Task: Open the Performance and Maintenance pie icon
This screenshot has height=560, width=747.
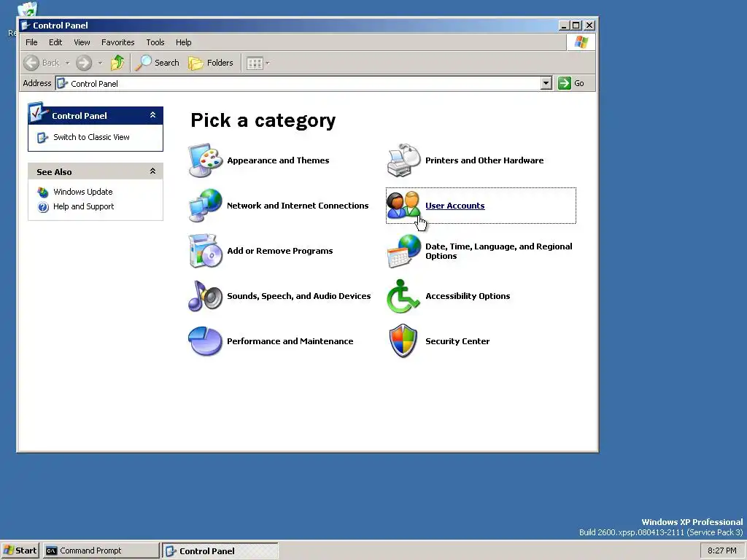Action: tap(205, 341)
